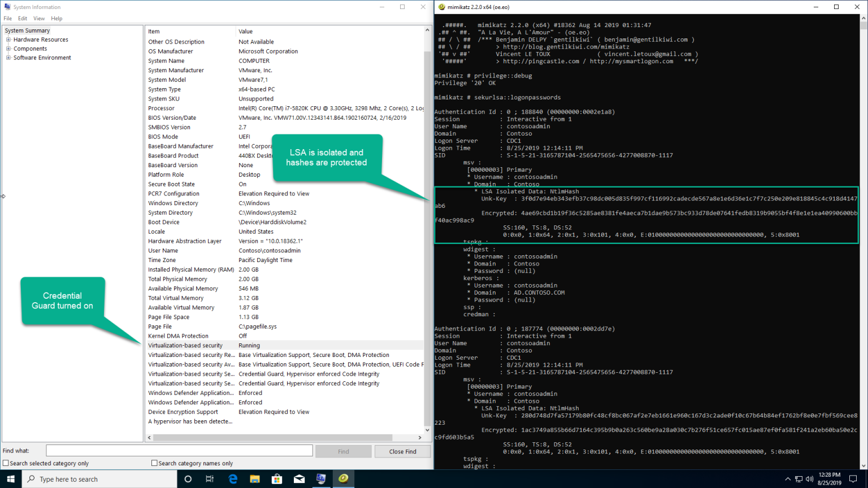Maximize the mimikatz window
868x488 pixels.
pyautogui.click(x=836, y=7)
